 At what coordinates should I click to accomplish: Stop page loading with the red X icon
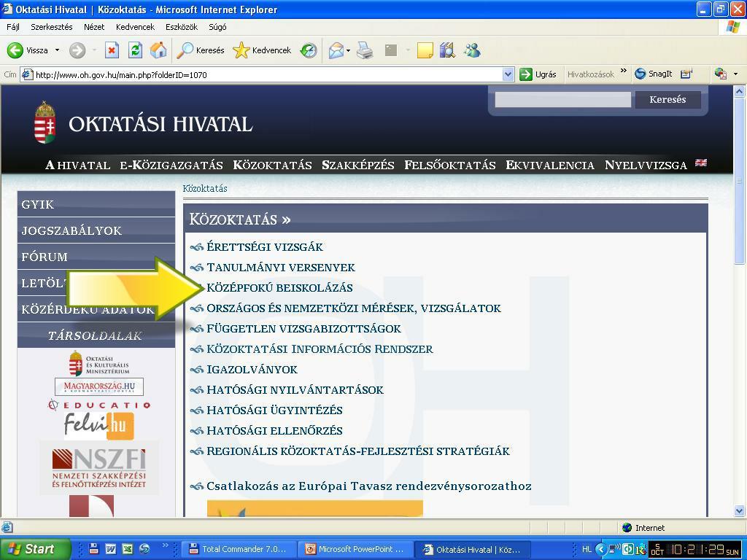(112, 50)
